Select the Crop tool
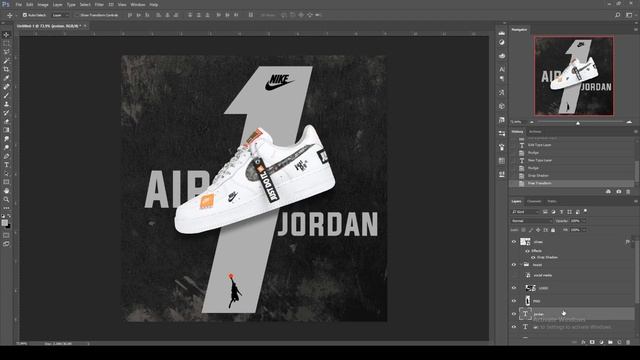This screenshot has width=640, height=360. click(x=6, y=69)
